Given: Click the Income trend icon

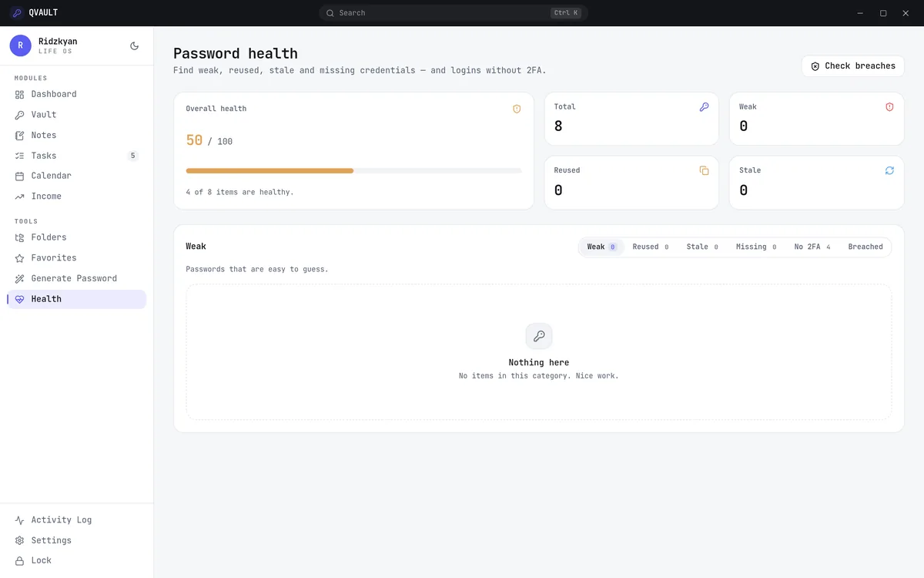Looking at the screenshot, I should [x=20, y=197].
